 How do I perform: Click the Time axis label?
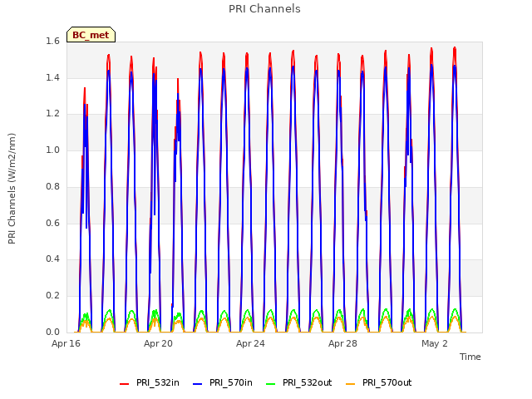point(470,357)
